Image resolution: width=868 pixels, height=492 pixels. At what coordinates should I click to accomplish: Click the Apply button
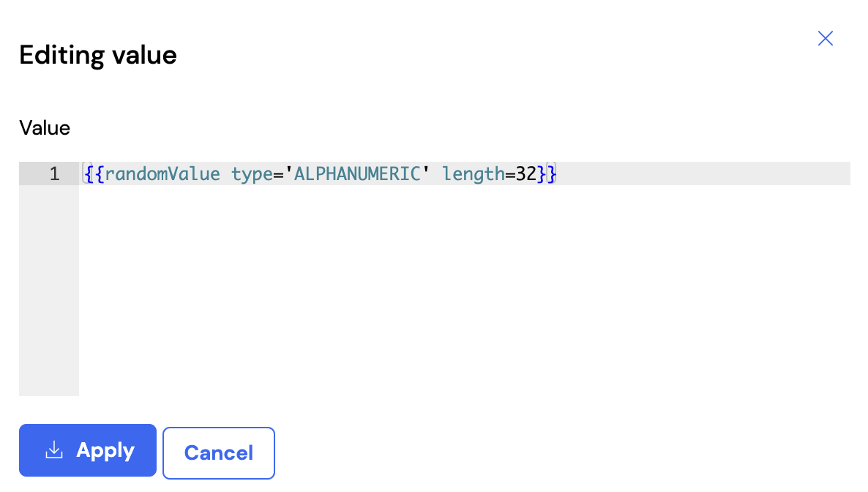88,450
